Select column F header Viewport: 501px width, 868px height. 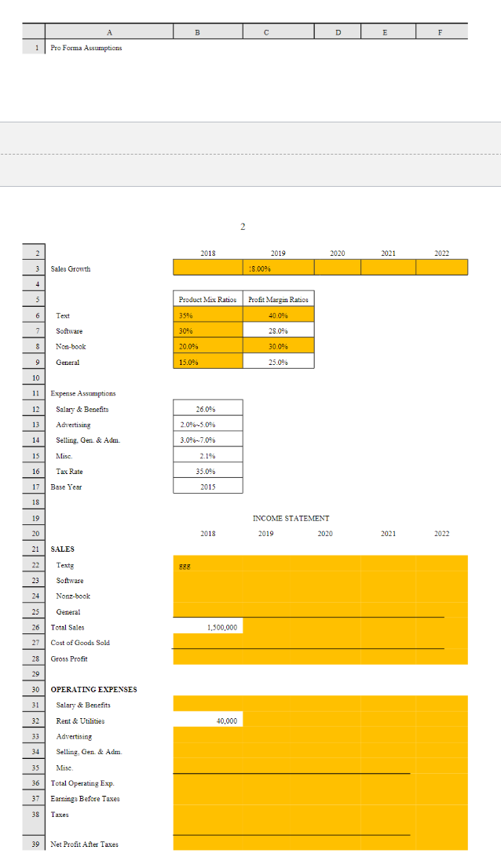[441, 32]
